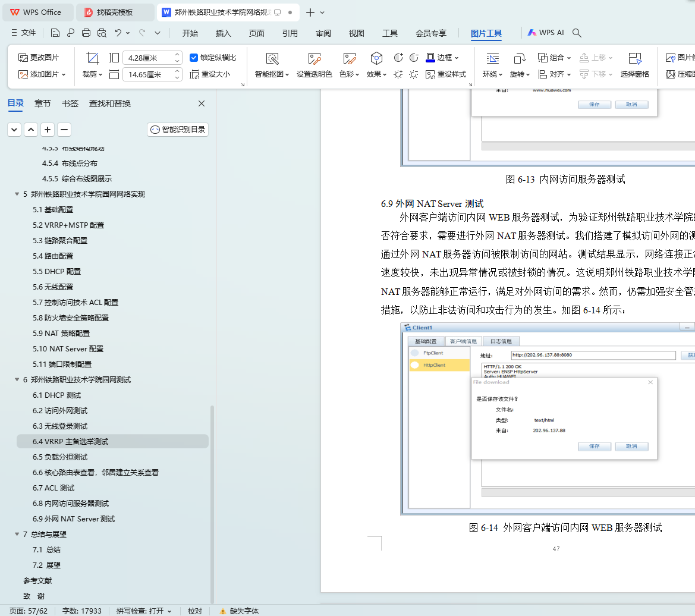This screenshot has width=695, height=616.
Task: Open the 找稻壳模板 tab
Action: pos(114,12)
